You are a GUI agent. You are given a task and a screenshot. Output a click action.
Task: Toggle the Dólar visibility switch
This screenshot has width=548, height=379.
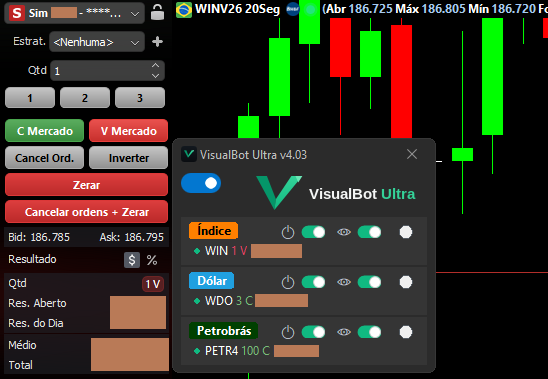point(369,282)
